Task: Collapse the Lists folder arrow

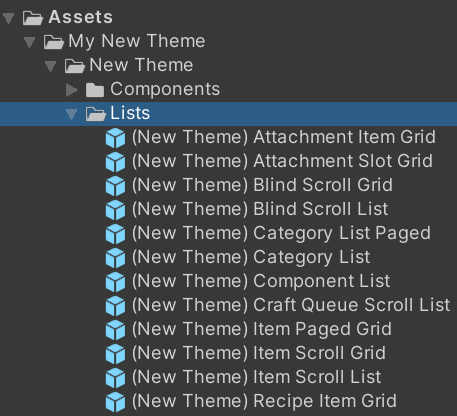Action: pos(71,114)
